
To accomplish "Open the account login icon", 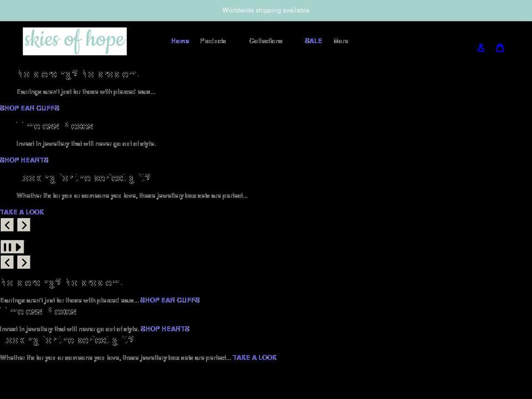I will [480, 48].
